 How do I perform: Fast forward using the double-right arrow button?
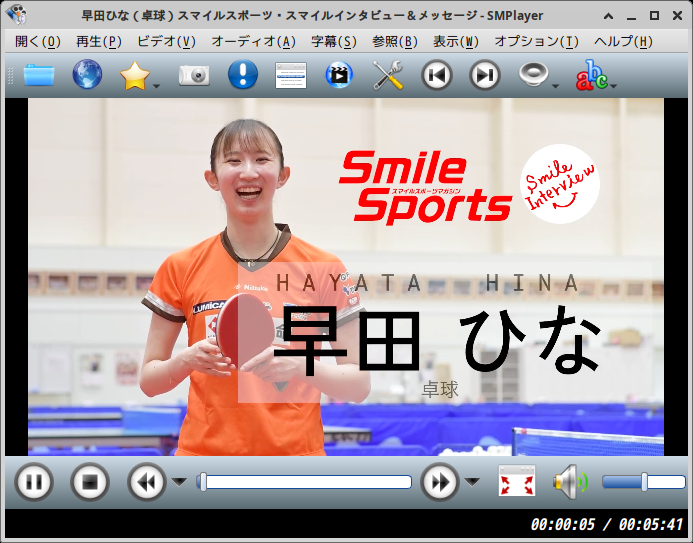440,482
